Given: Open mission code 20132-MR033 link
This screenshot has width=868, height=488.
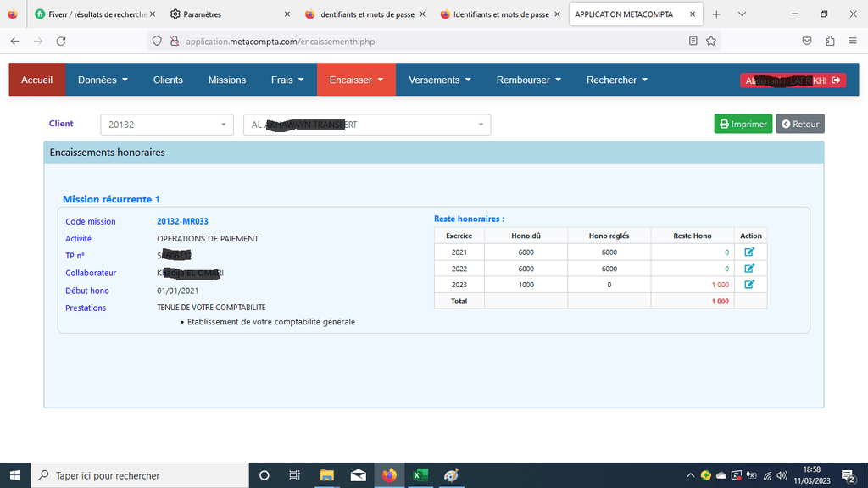Looking at the screenshot, I should click(x=182, y=221).
